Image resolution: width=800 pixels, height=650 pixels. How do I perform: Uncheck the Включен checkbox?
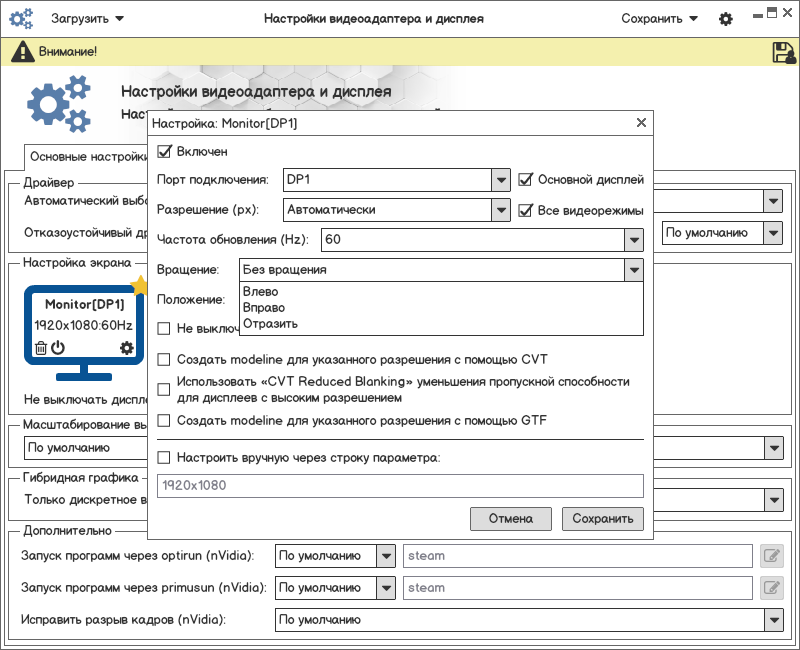click(166, 152)
